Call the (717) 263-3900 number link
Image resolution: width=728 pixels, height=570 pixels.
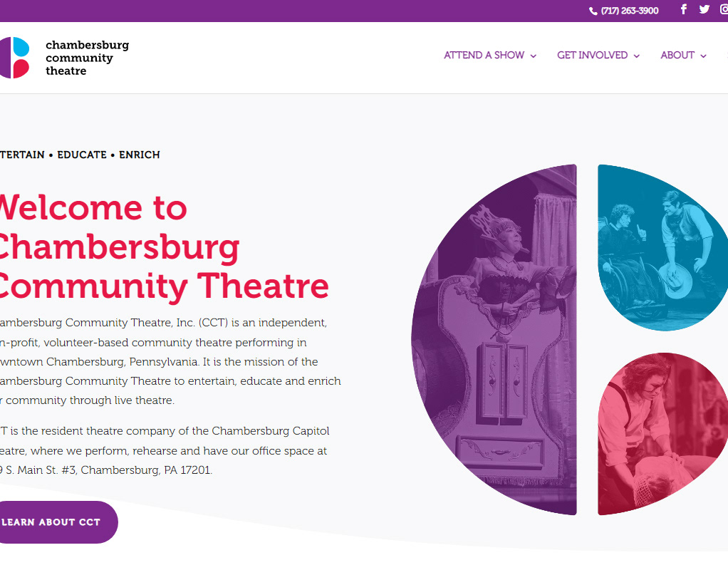point(629,11)
